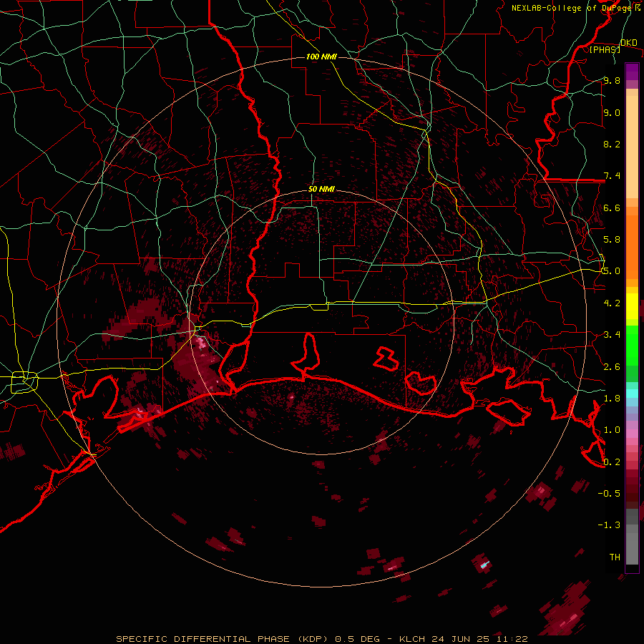This screenshot has height=644, width=644.
Task: Click the bright green color bar segment near 3.4
Action: point(632,345)
